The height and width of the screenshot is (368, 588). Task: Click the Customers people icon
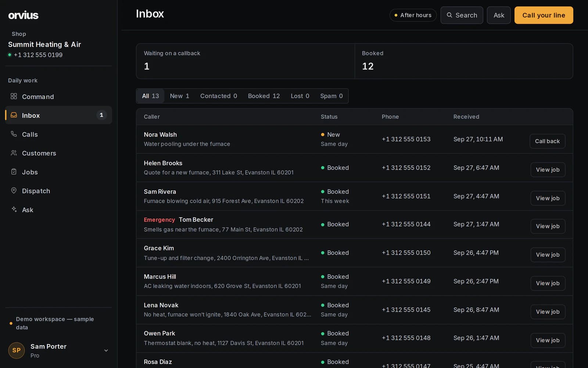pos(14,153)
